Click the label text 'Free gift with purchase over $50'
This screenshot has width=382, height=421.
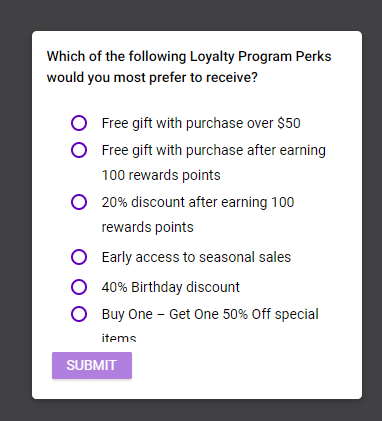[x=201, y=123]
